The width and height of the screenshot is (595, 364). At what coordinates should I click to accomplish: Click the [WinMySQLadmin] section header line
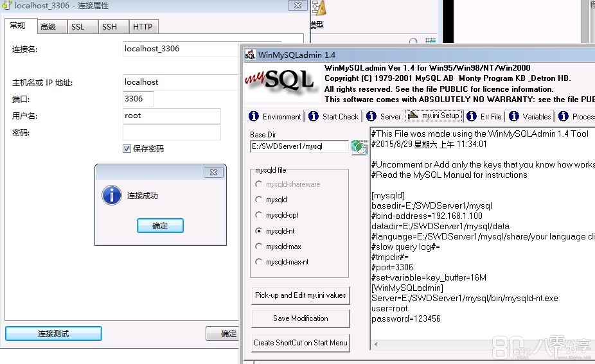[x=407, y=288]
